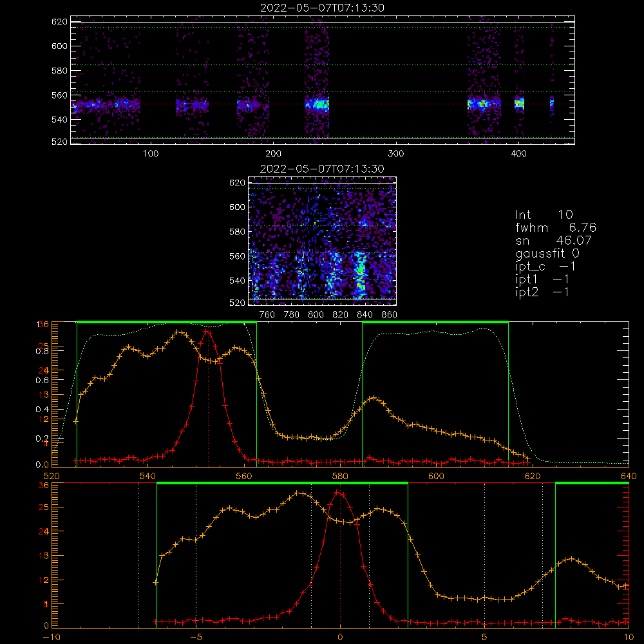Click x-axis label 620 on profile plot
The image size is (644, 644).
point(533,476)
